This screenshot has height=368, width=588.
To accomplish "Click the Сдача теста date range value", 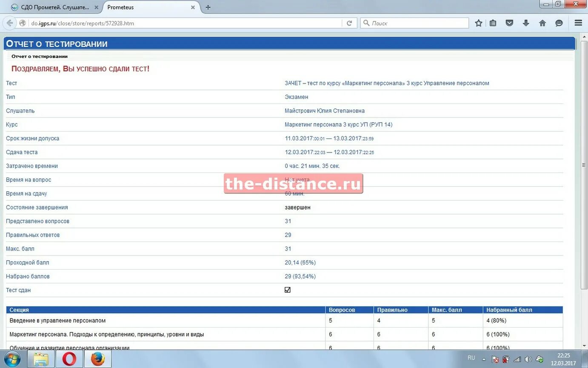I will pyautogui.click(x=329, y=152).
